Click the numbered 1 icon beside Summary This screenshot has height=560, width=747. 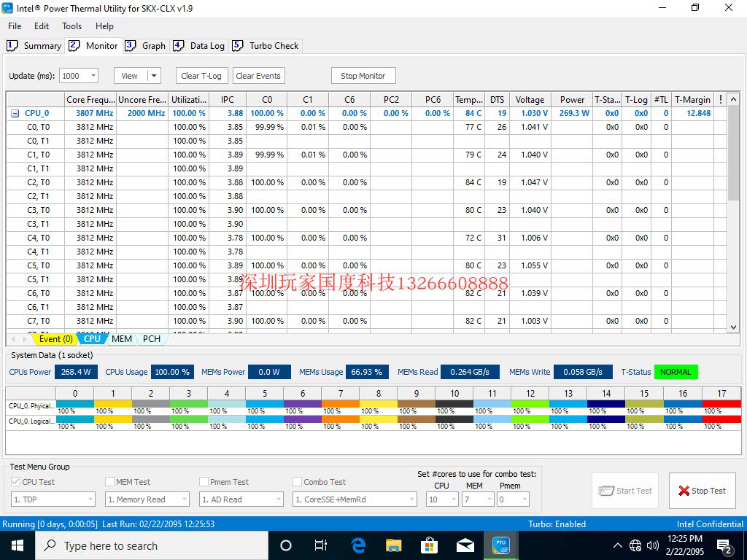(x=12, y=46)
